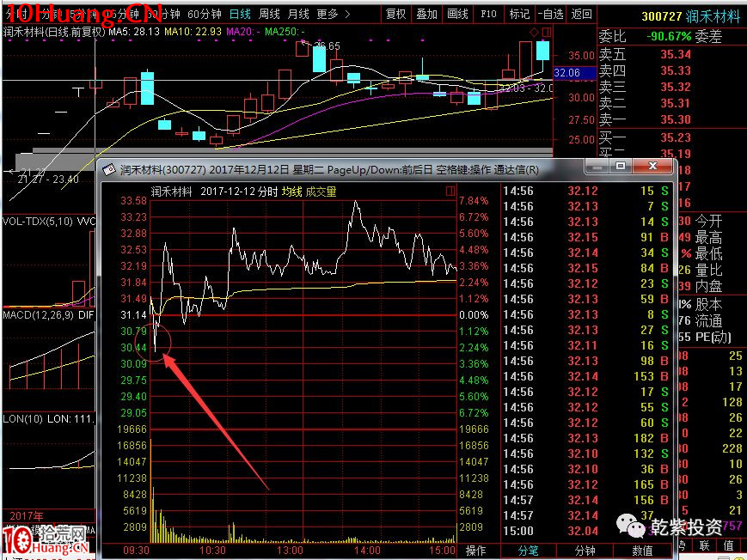This screenshot has width=747, height=560.
Task: Remove stock using -自选 button
Action: pos(550,15)
